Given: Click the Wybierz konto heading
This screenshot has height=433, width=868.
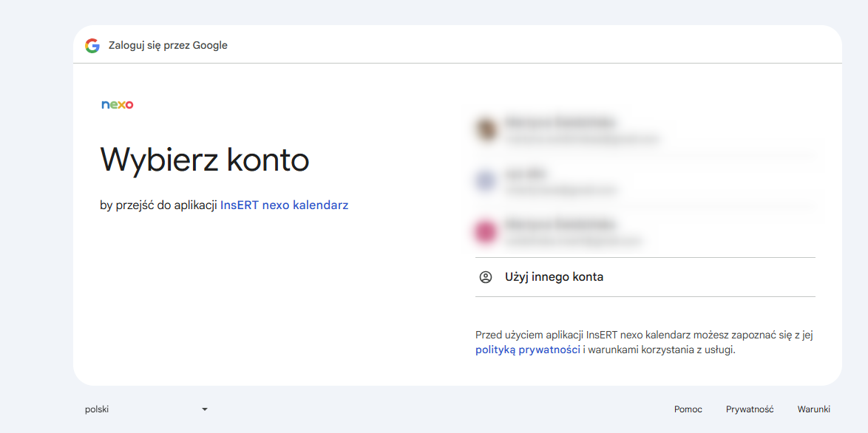Looking at the screenshot, I should 204,160.
